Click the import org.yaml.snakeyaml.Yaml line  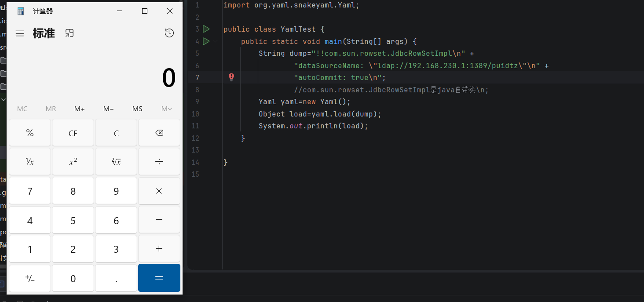[291, 5]
